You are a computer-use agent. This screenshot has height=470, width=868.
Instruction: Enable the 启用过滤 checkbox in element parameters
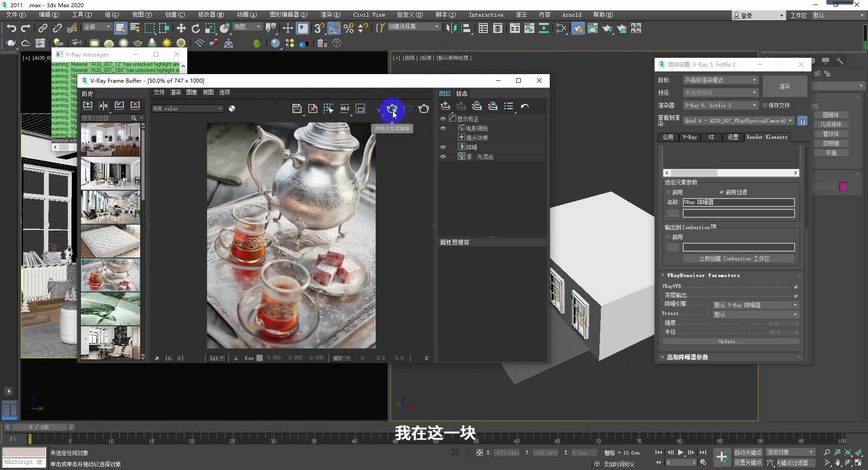tap(722, 192)
